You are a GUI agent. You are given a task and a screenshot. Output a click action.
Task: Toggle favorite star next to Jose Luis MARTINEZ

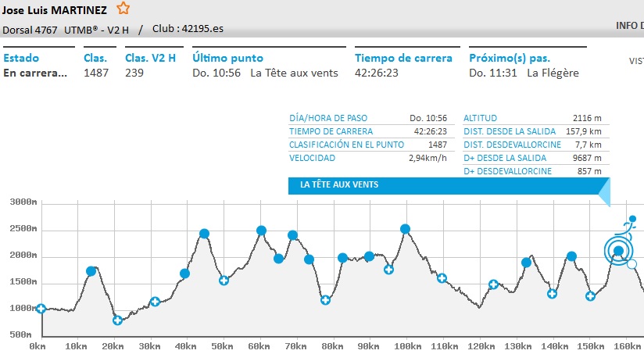pos(123,9)
